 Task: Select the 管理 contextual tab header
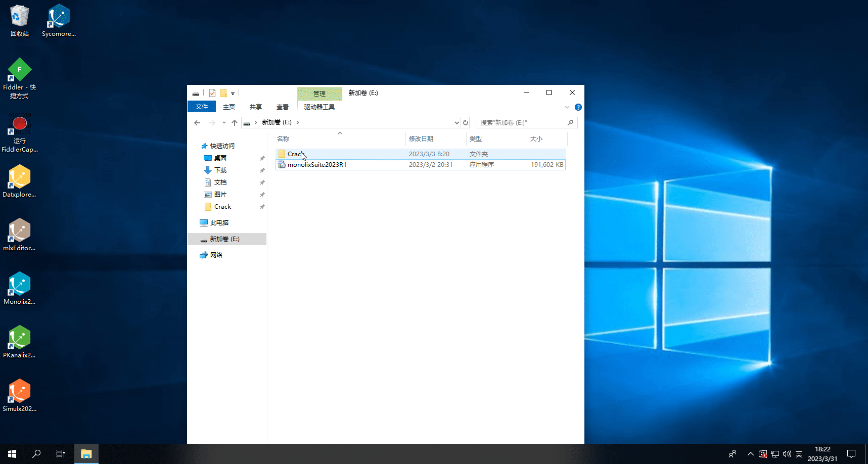point(319,94)
